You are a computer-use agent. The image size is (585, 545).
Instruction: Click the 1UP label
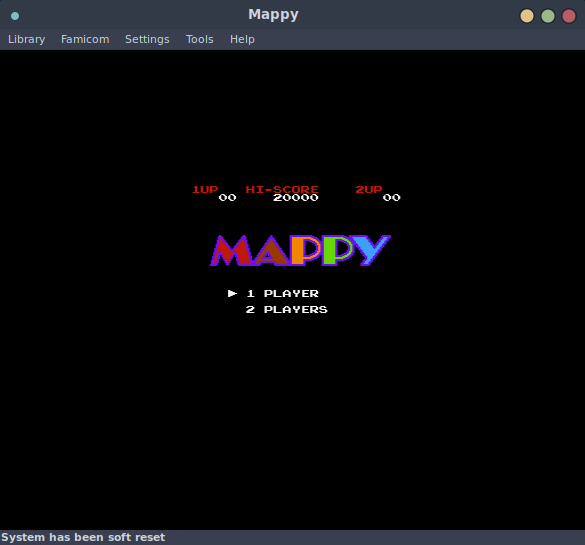click(x=205, y=189)
